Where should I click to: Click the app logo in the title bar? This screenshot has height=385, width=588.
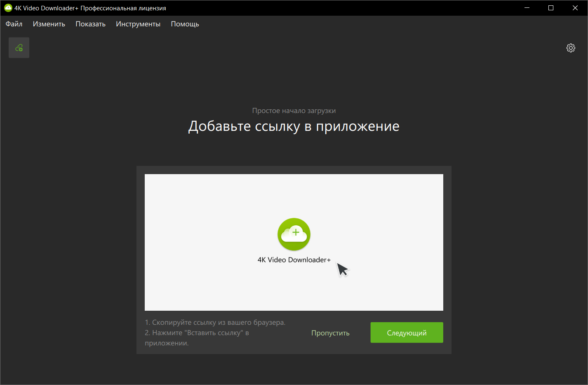pyautogui.click(x=8, y=8)
